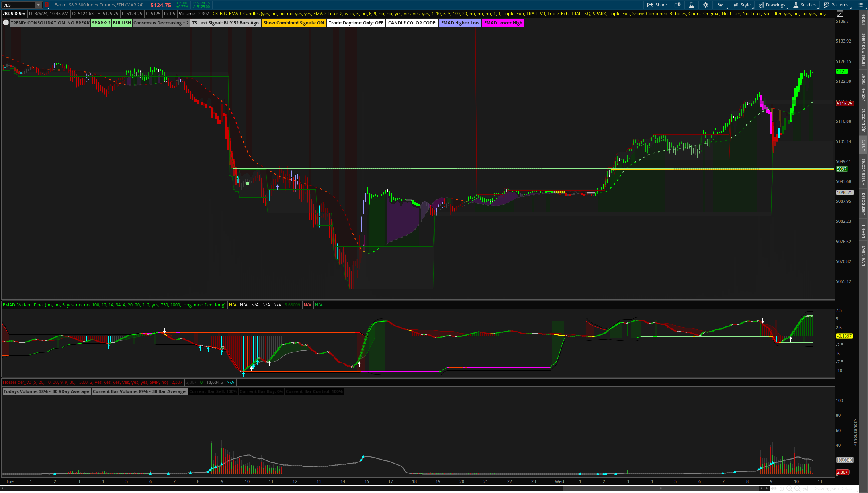The height and width of the screenshot is (493, 868).
Task: Click the NO BREAK label
Action: 78,23
